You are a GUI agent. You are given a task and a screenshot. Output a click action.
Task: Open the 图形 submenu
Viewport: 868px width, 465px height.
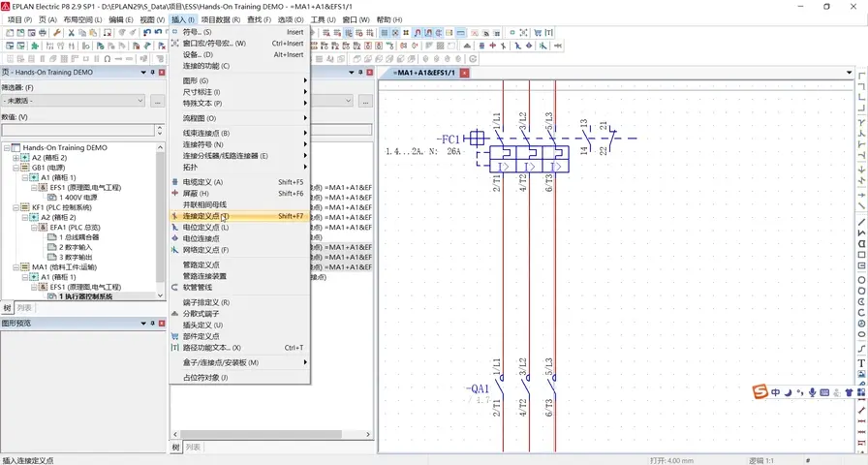pos(239,80)
